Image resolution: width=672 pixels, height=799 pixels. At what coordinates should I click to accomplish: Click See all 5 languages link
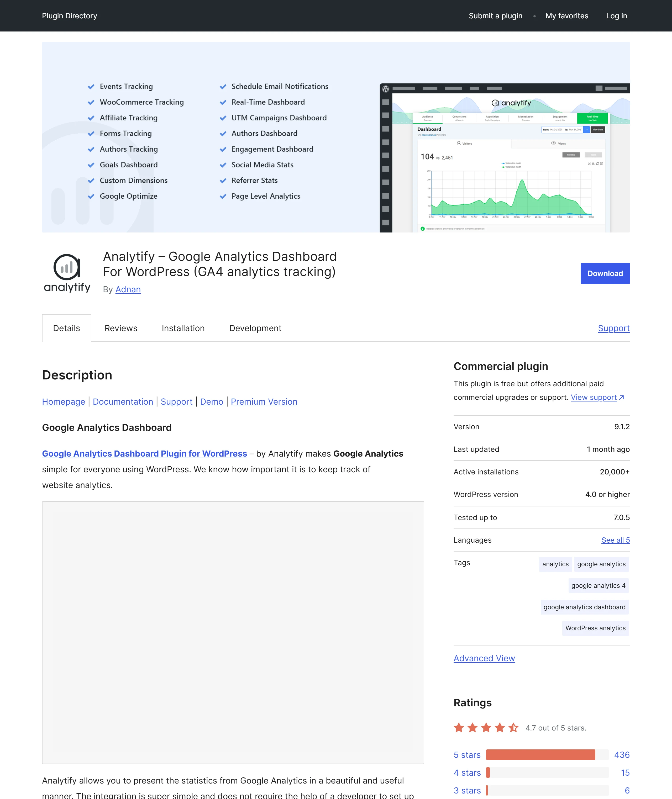(x=615, y=540)
